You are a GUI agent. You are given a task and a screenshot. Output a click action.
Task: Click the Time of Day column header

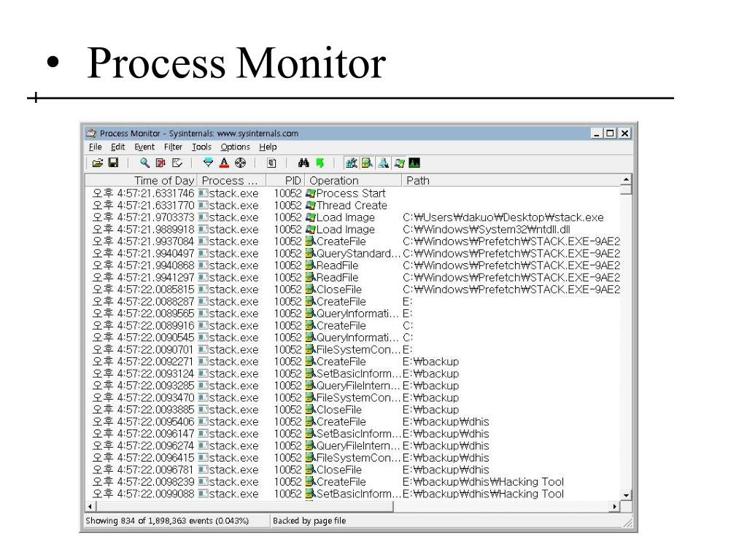(x=141, y=181)
